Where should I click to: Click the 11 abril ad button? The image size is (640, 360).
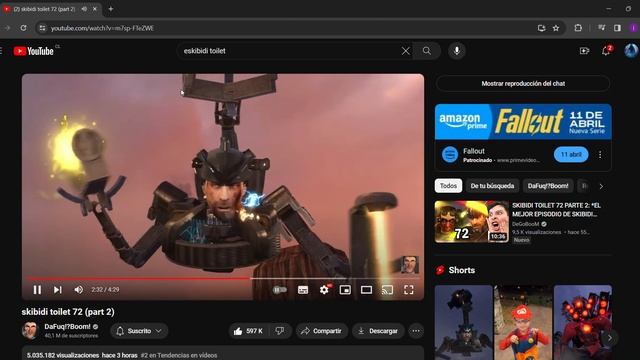pyautogui.click(x=571, y=154)
